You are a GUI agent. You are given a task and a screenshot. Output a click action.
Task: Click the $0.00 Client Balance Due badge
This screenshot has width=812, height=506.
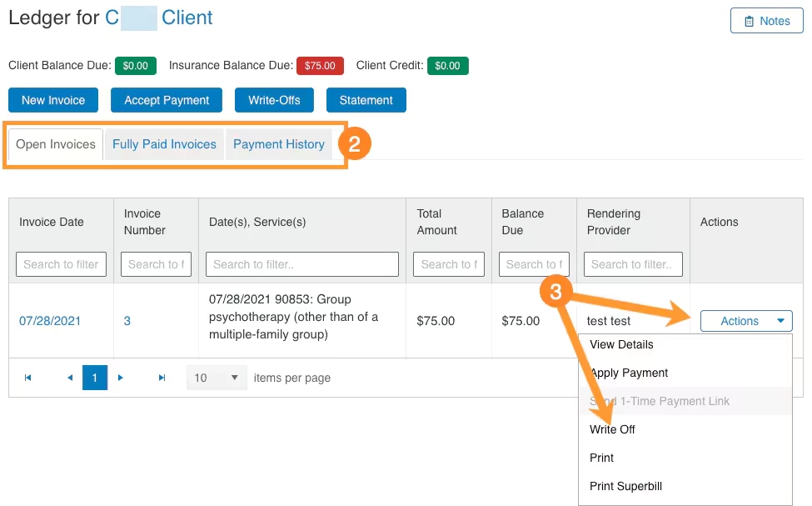point(135,66)
